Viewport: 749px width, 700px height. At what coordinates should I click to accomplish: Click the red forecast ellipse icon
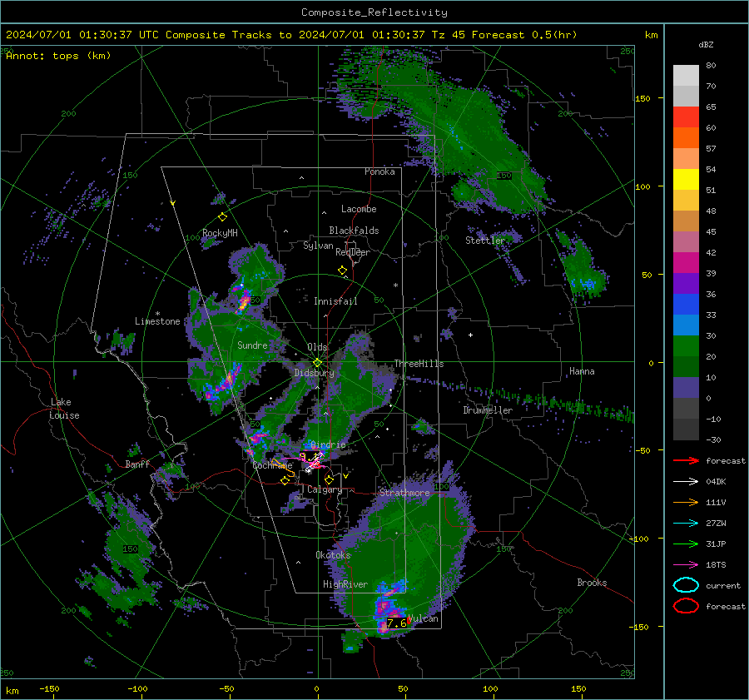[x=686, y=606]
